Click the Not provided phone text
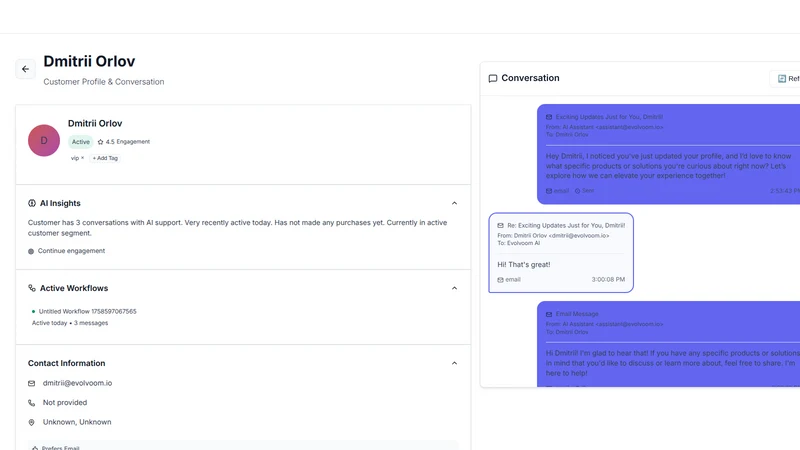 coord(65,403)
